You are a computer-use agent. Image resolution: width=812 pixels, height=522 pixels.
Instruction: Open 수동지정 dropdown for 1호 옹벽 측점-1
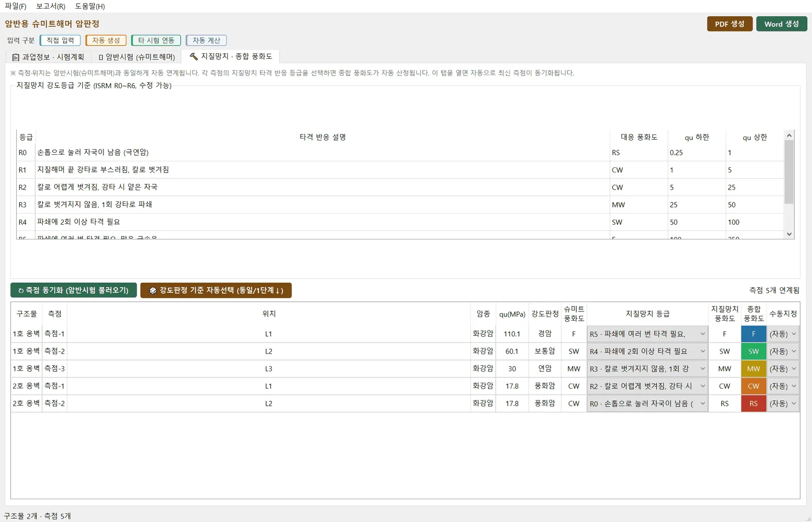[783, 334]
